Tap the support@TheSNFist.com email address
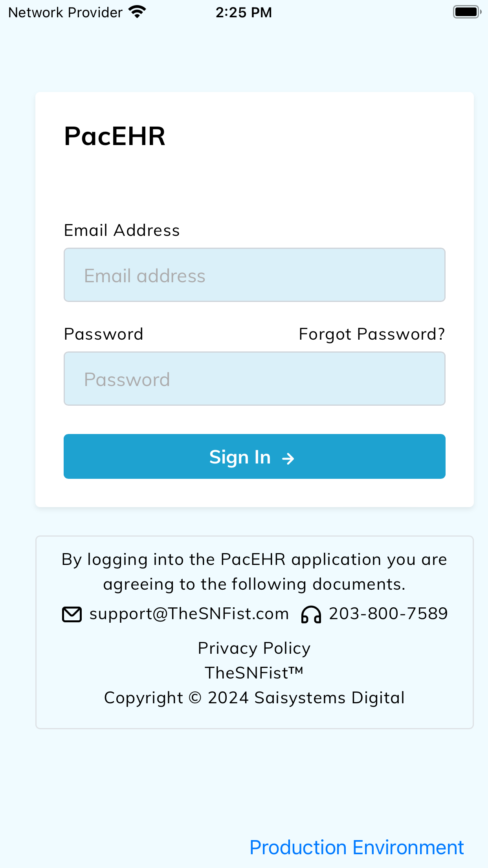488x868 pixels. pos(189,614)
